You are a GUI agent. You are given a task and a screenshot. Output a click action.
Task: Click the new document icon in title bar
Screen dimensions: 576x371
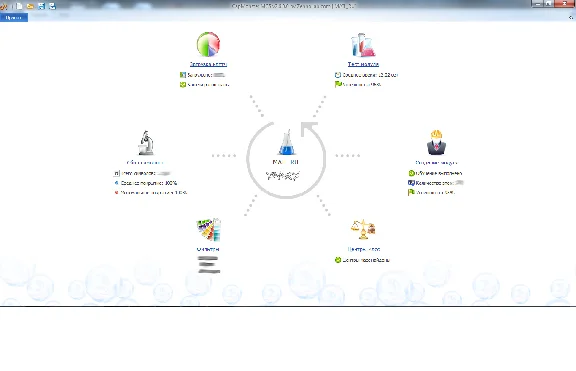click(19, 6)
